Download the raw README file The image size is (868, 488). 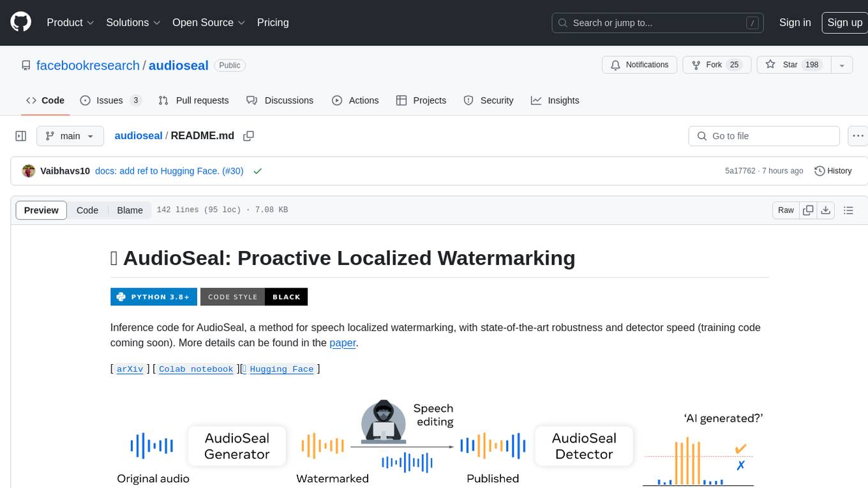pos(826,210)
